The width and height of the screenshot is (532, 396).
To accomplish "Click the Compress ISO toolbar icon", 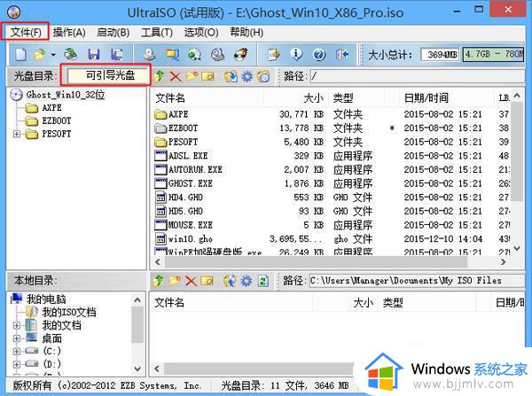I will coord(172,54).
